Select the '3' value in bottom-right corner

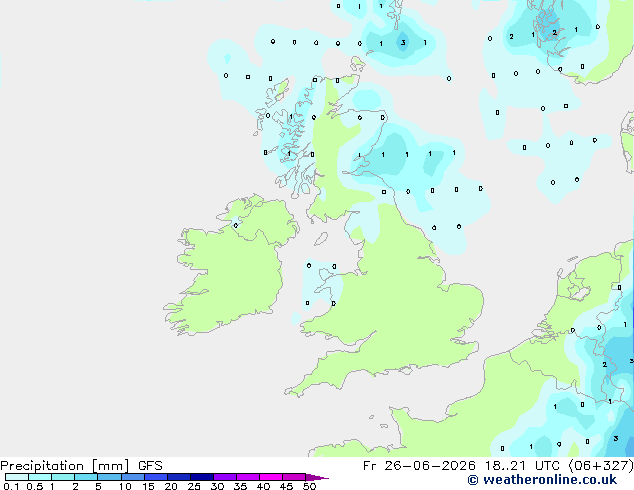point(616,438)
